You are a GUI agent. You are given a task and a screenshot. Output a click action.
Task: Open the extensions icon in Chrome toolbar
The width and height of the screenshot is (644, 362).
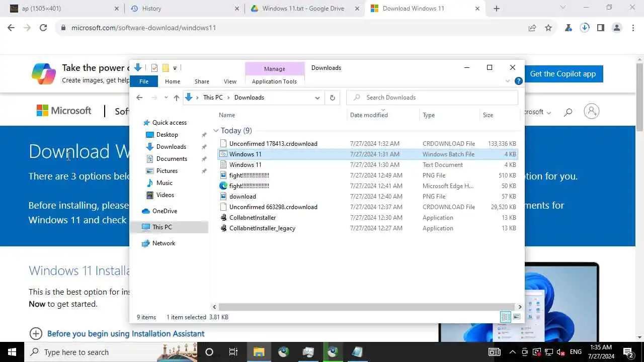569,28
